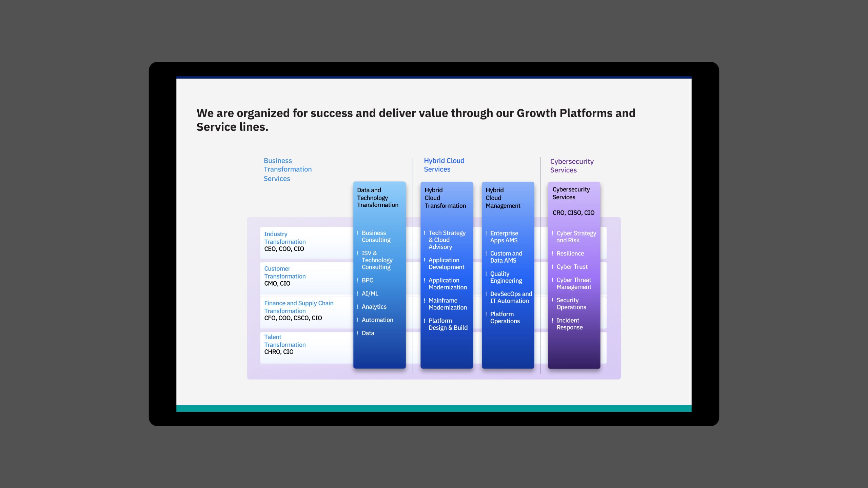
Task: Click the Application Modernization bullet item
Action: pos(447,284)
